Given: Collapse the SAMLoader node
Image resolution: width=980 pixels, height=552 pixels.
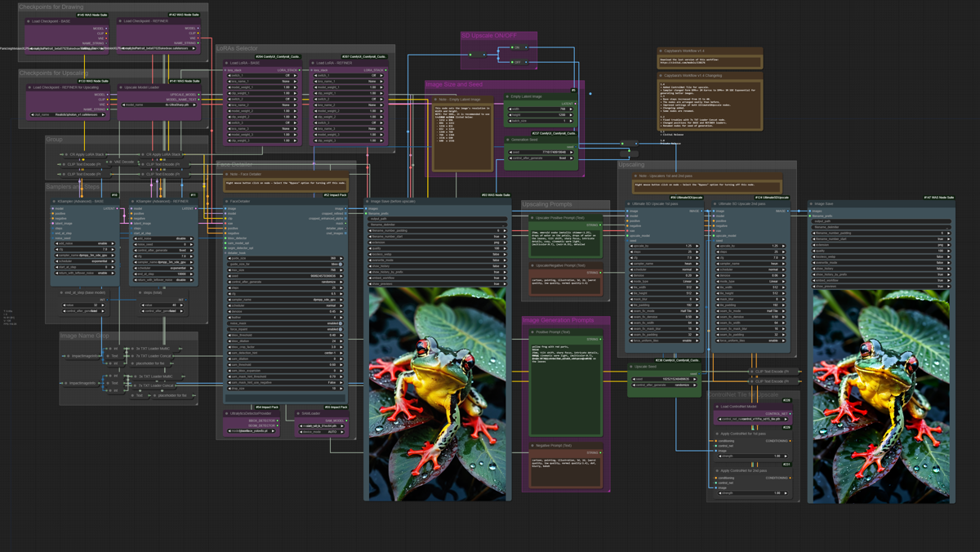Looking at the screenshot, I should (x=298, y=413).
